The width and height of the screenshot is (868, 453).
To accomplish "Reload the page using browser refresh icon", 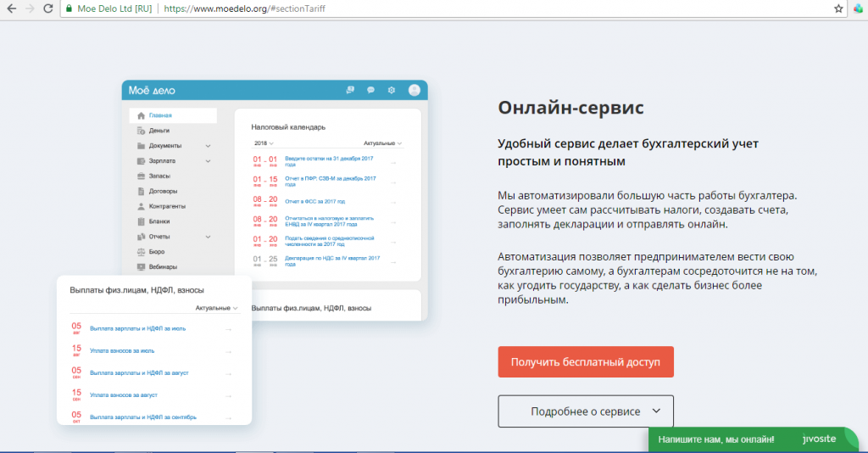I will (49, 8).
